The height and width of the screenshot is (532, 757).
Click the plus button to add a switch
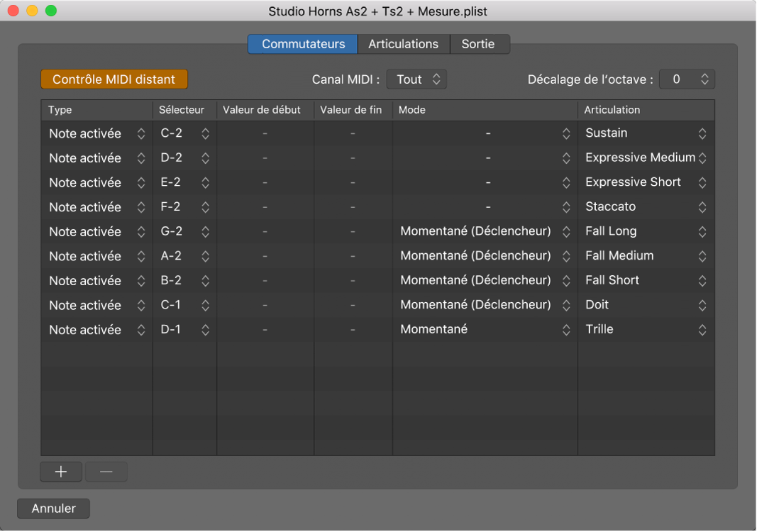[61, 472]
